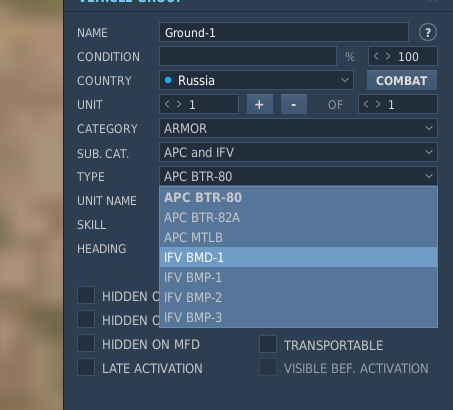Click the UNIT NAME label
This screenshot has width=453, height=410.
pos(107,201)
